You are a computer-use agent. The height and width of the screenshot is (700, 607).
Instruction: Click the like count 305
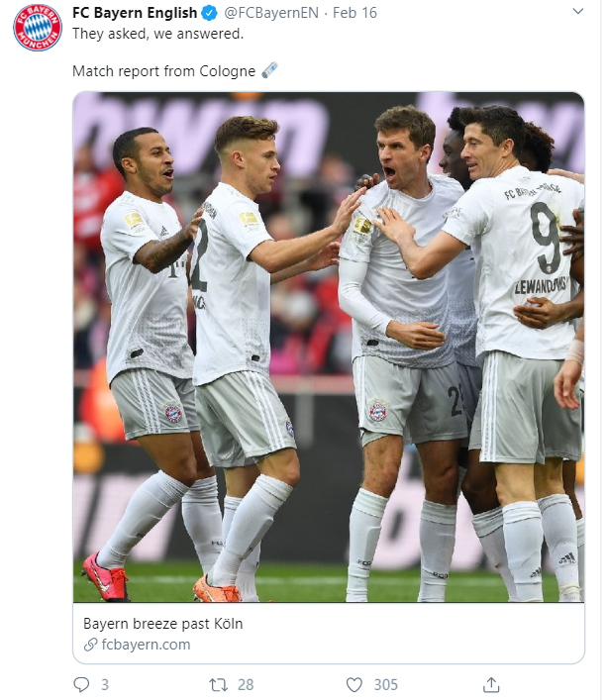(385, 684)
